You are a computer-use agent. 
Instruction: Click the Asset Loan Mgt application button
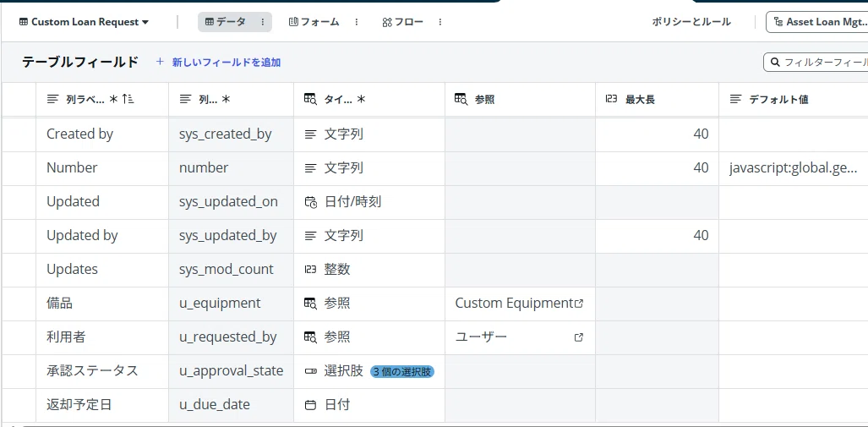tap(818, 22)
